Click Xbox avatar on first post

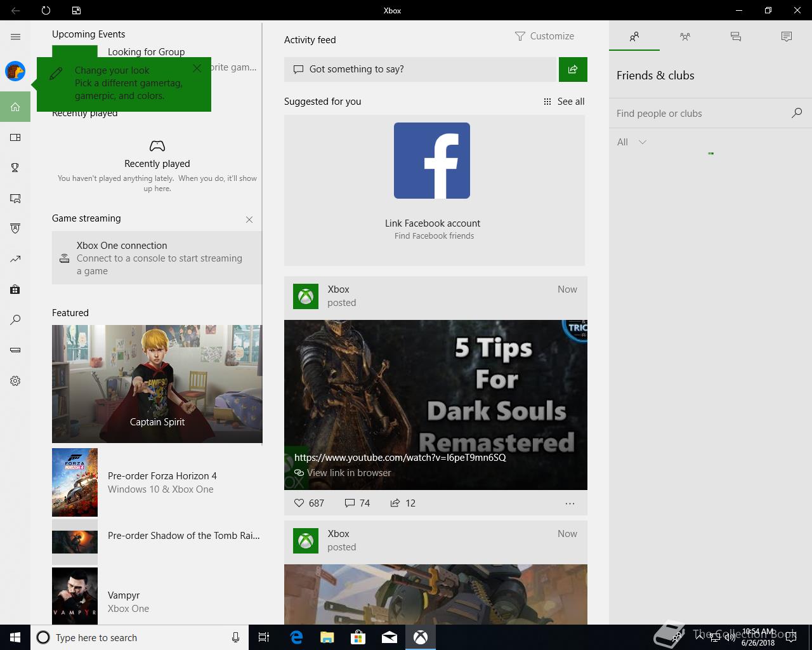(306, 296)
